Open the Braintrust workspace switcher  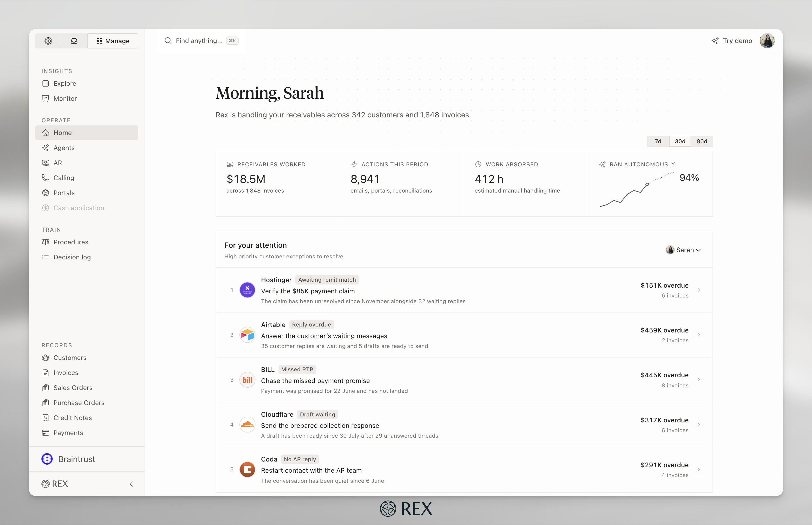pos(87,459)
